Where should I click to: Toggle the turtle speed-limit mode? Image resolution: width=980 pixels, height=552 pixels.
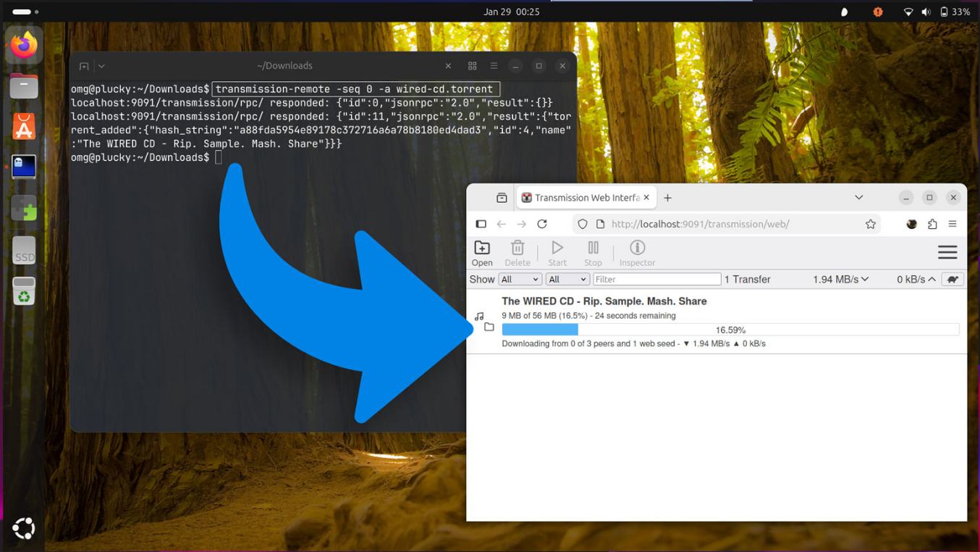coord(952,279)
